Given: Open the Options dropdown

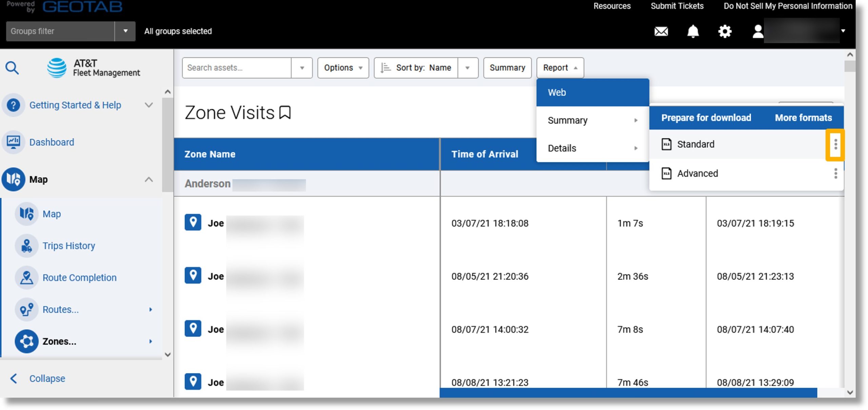Looking at the screenshot, I should click(343, 68).
